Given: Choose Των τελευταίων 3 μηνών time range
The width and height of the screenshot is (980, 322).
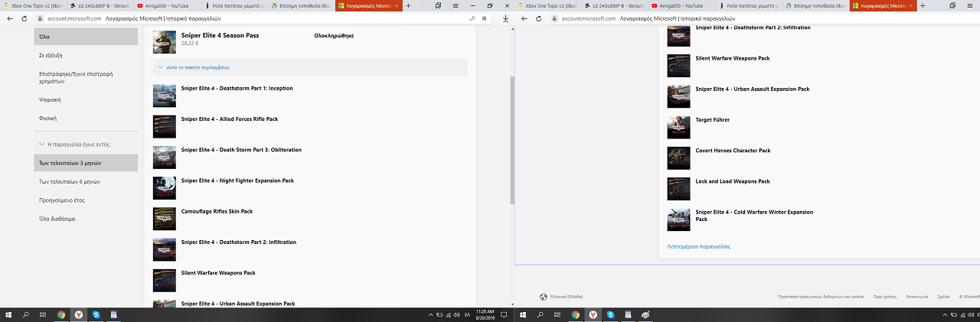Looking at the screenshot, I should [x=86, y=163].
